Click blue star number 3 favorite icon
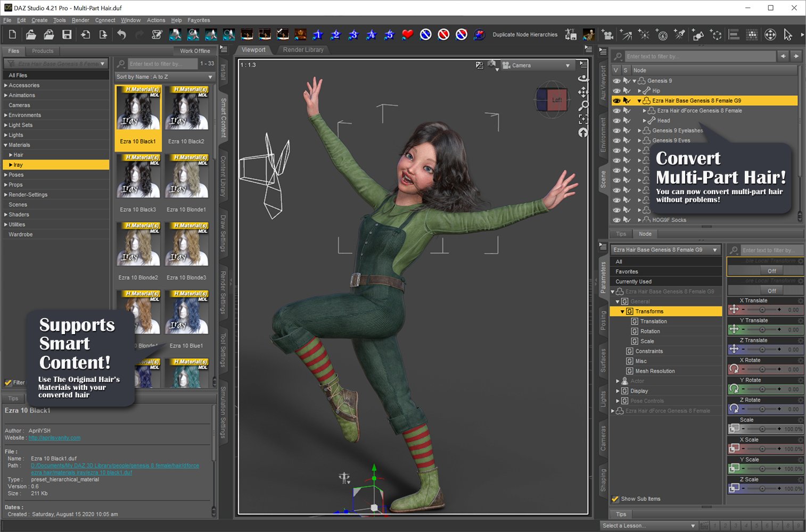 [x=353, y=35]
